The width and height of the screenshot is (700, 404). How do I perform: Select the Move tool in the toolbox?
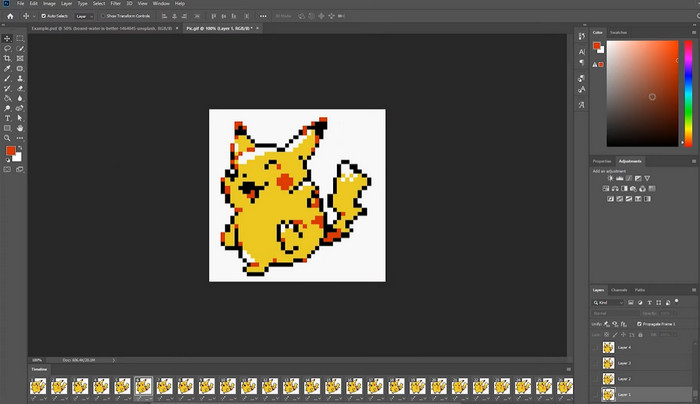point(7,38)
